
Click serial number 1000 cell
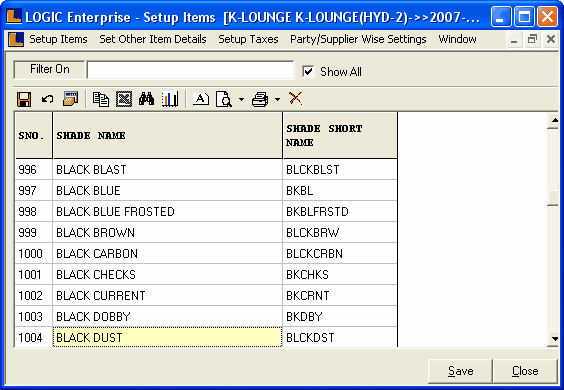coord(34,253)
